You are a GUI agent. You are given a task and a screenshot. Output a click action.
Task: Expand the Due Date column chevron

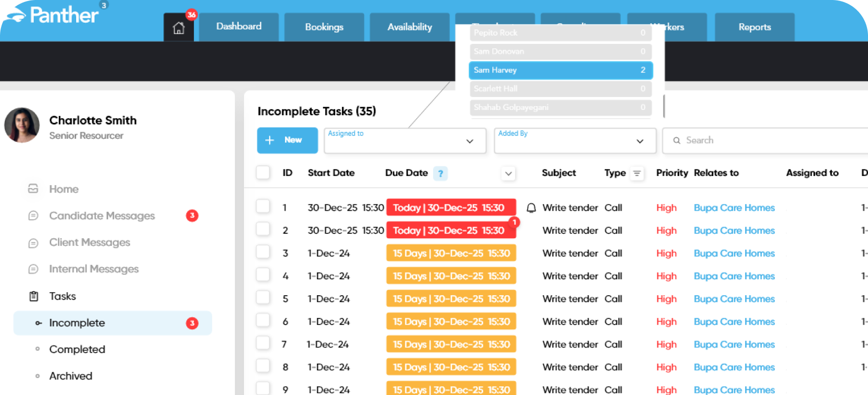pos(508,173)
